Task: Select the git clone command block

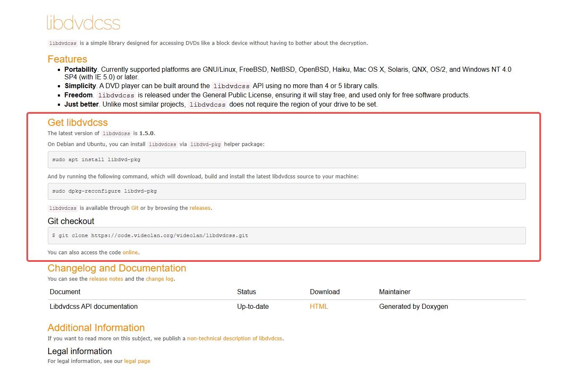Action: (x=286, y=236)
